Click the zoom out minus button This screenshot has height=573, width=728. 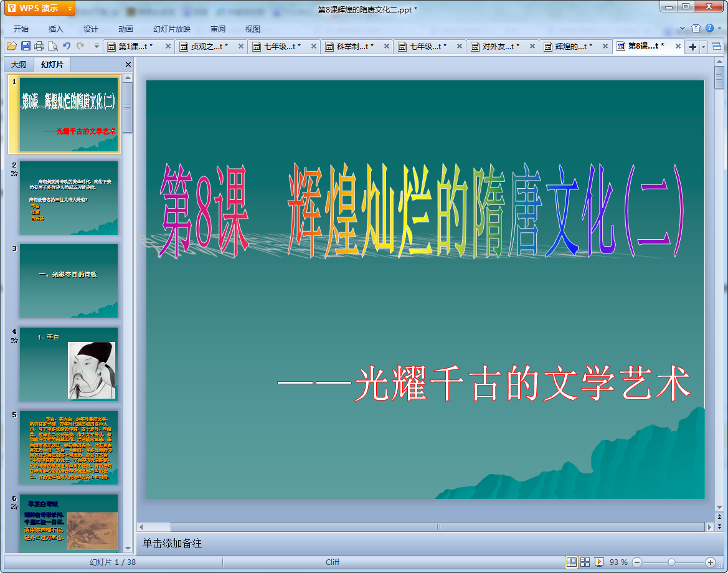638,562
